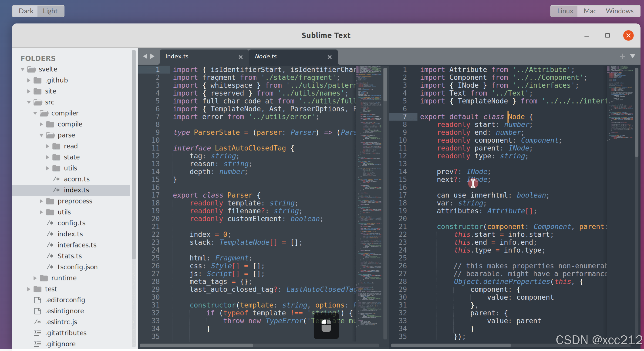The width and height of the screenshot is (644, 351).
Task: Expand the .github folder
Action: point(28,80)
